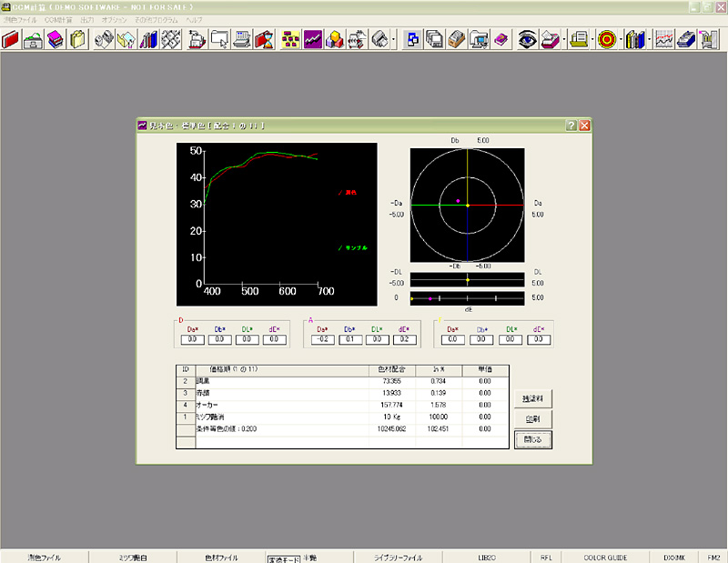Open the CCM計算 menu
Viewport: 728px width, 563px height.
pyautogui.click(x=58, y=19)
